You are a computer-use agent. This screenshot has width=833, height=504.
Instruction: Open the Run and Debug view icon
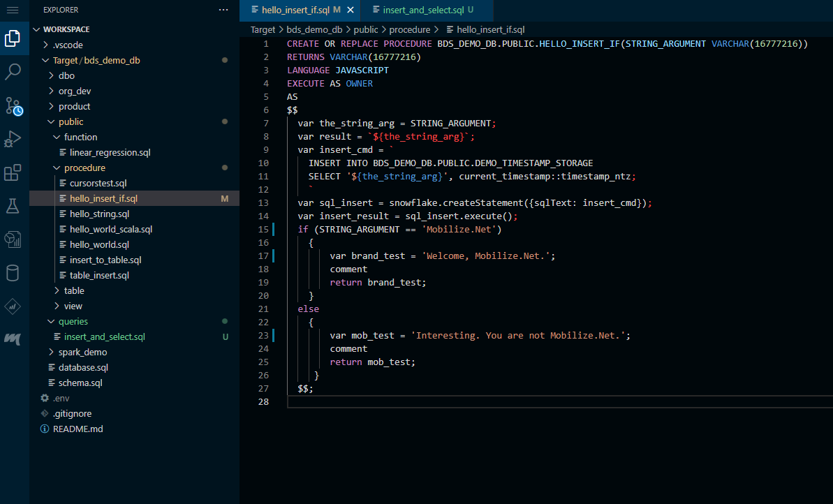pos(13,139)
